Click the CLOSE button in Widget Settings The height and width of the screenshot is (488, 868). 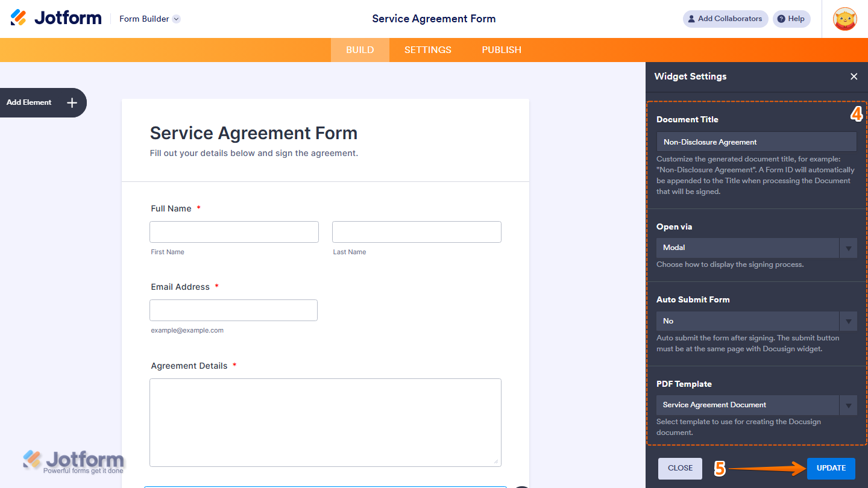pos(680,468)
